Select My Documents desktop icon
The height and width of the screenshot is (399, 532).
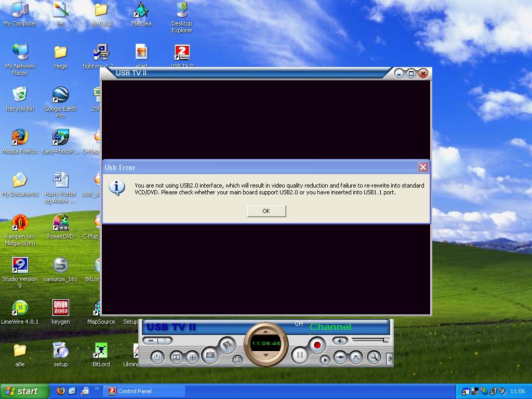point(20,184)
